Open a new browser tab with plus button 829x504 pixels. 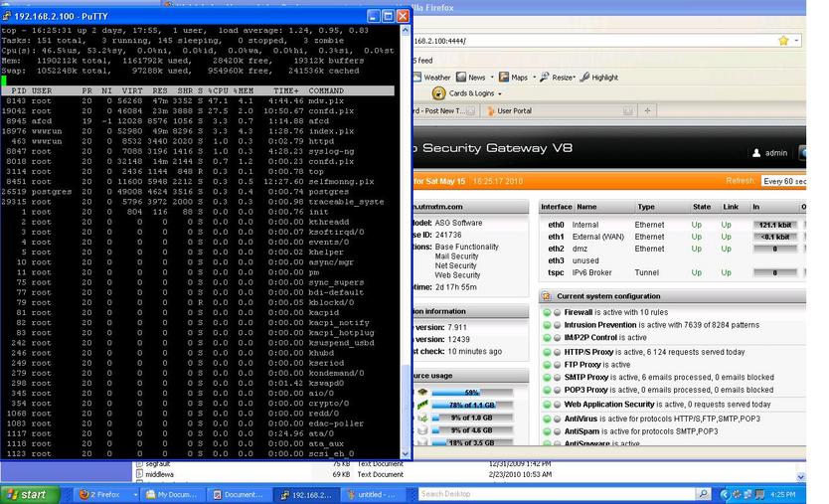(x=647, y=110)
